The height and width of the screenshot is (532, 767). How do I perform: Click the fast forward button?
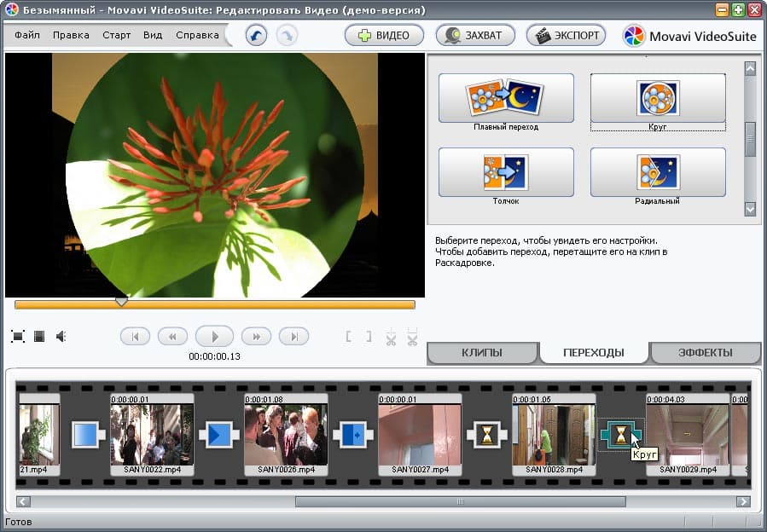256,337
